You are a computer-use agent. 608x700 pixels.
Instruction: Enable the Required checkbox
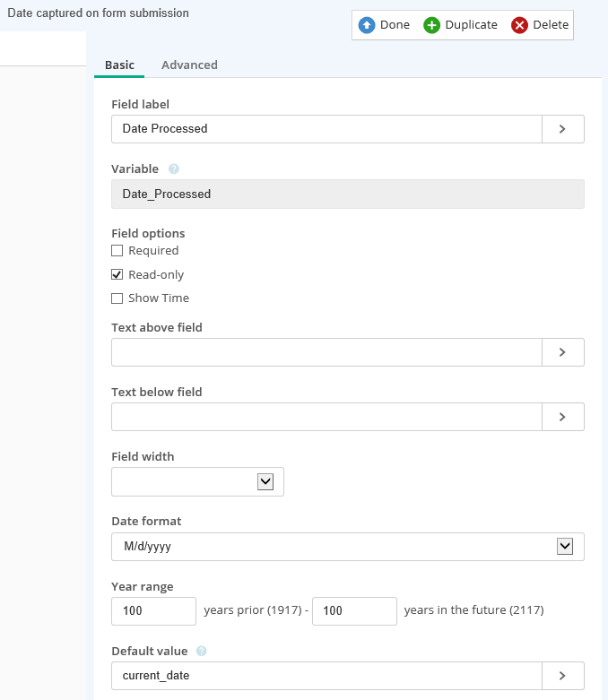(117, 251)
